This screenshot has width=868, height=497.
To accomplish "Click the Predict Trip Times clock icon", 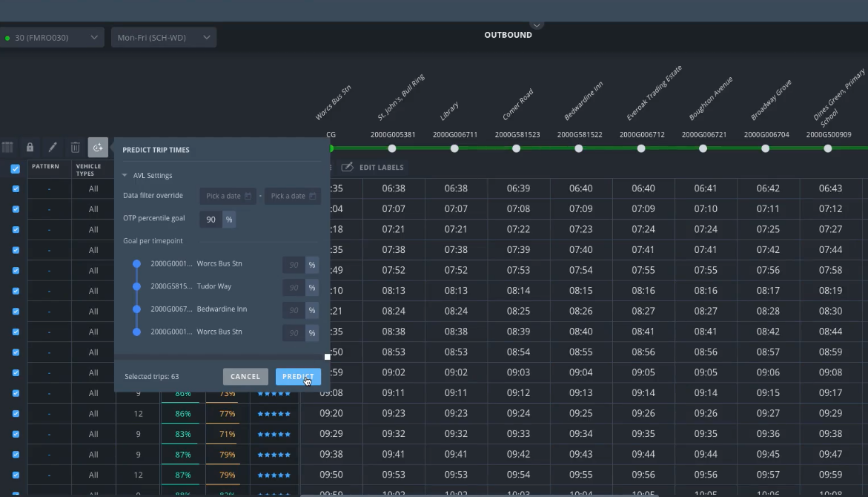I will click(98, 147).
